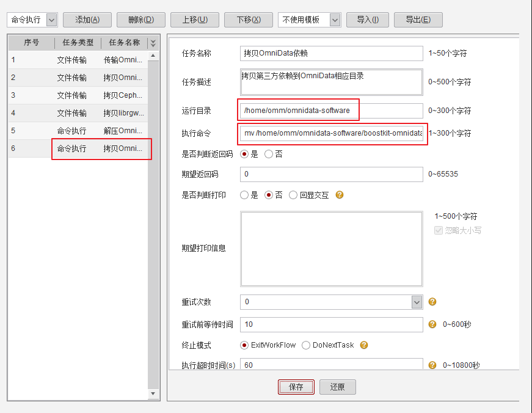
Task: Open help icon beside 执行超时时间 field
Action: (x=432, y=365)
